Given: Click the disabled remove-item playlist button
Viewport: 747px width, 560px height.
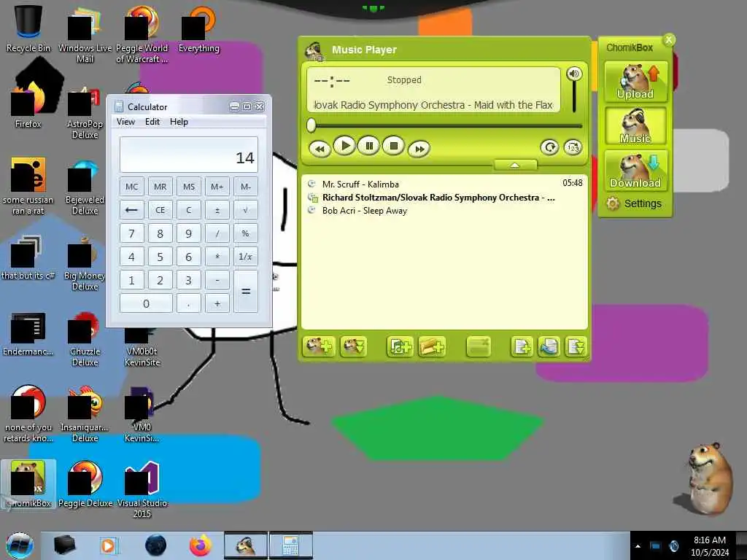Looking at the screenshot, I should click(x=479, y=346).
